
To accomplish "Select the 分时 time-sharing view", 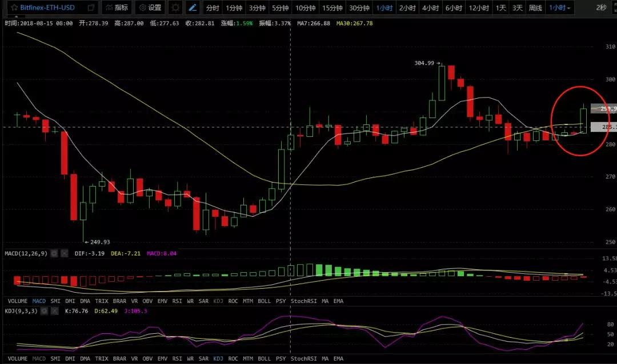I will tap(212, 8).
